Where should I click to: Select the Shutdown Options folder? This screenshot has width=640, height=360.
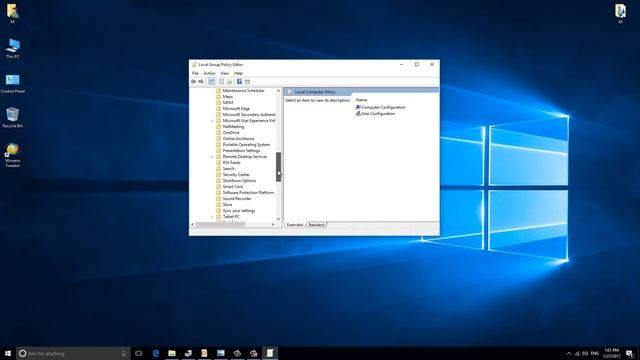tap(236, 180)
